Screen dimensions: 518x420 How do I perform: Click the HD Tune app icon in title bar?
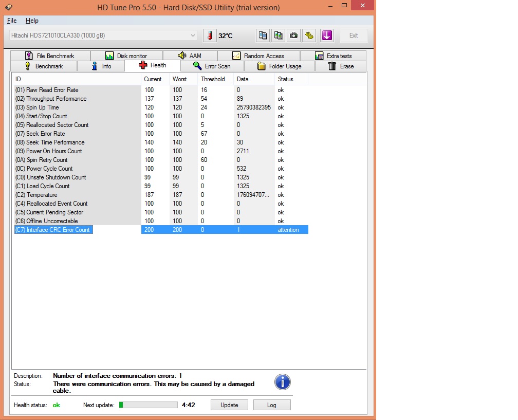pos(9,7)
